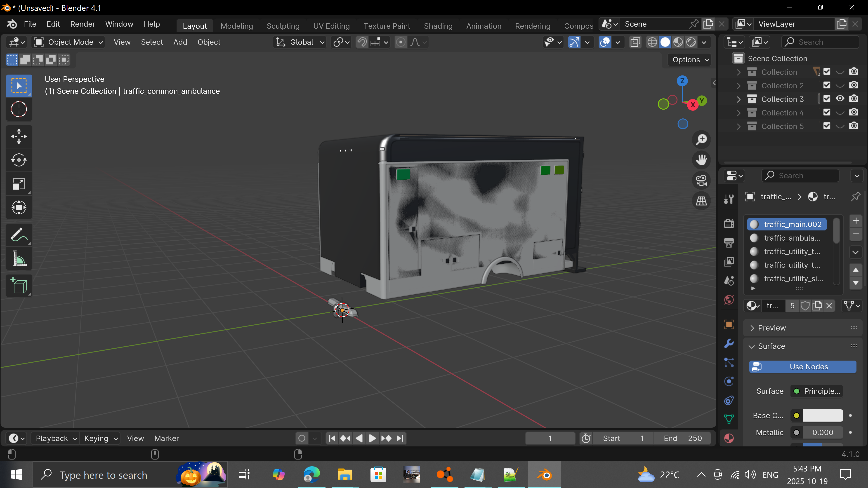868x488 pixels.
Task: Click the Base Color white swatch
Action: click(x=823, y=415)
